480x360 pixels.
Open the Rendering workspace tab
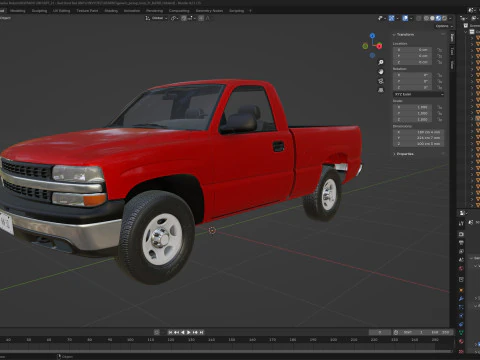tap(154, 11)
